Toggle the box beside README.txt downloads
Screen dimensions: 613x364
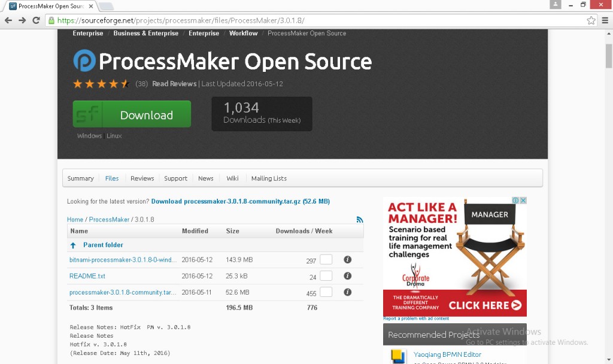click(x=326, y=276)
